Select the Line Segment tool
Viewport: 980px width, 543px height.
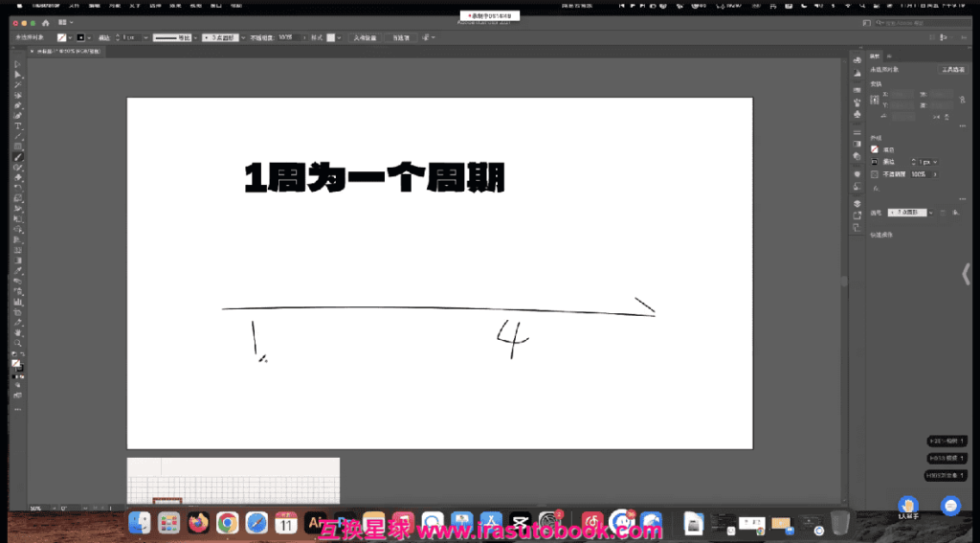pyautogui.click(x=17, y=136)
